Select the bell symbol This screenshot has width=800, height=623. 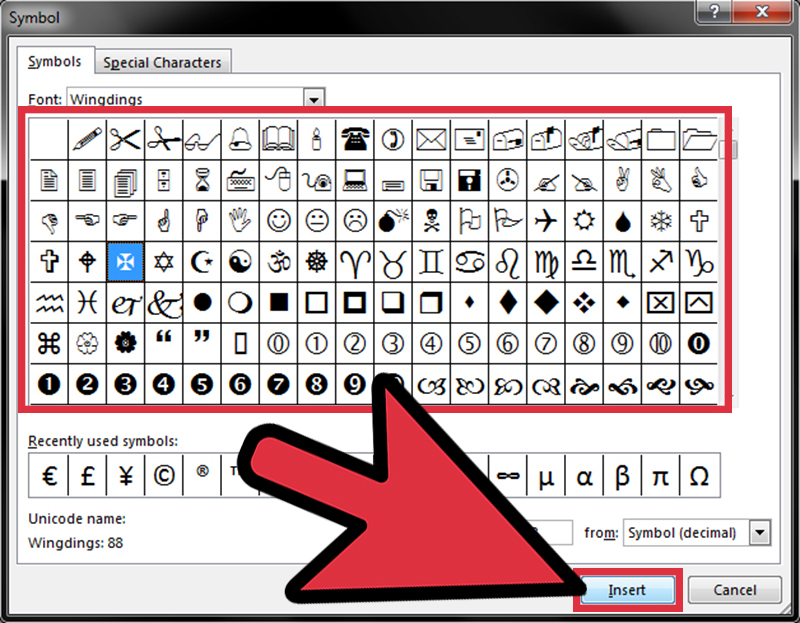click(x=240, y=139)
